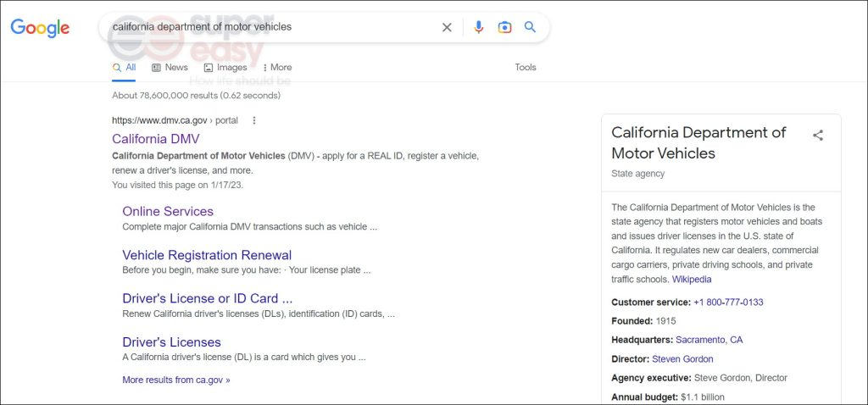
Task: Open the Tools filter options
Action: [526, 68]
